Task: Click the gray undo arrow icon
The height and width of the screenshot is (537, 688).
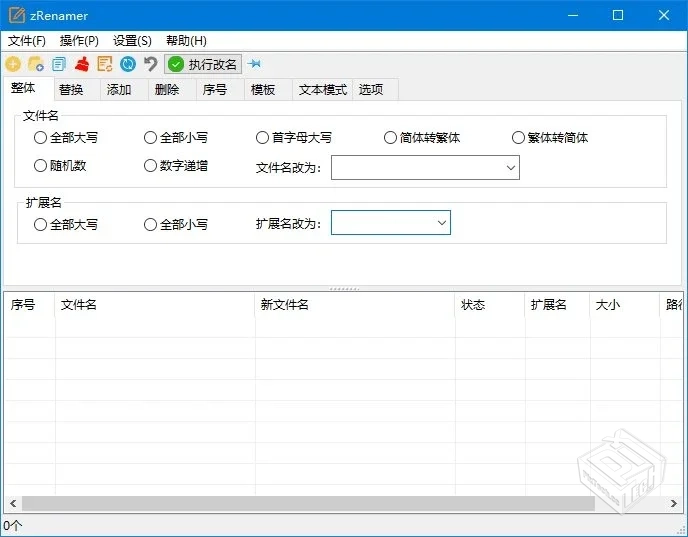Action: [x=150, y=64]
